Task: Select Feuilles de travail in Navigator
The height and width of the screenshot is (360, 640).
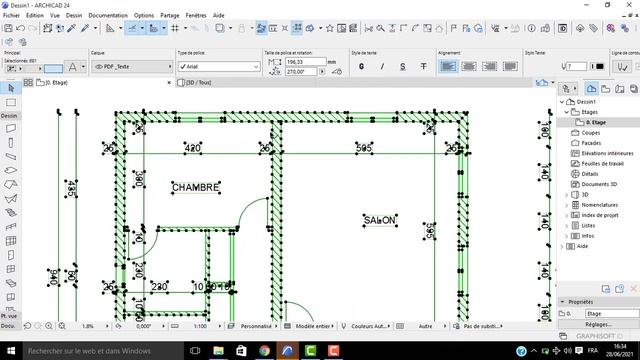Action: 602,163
